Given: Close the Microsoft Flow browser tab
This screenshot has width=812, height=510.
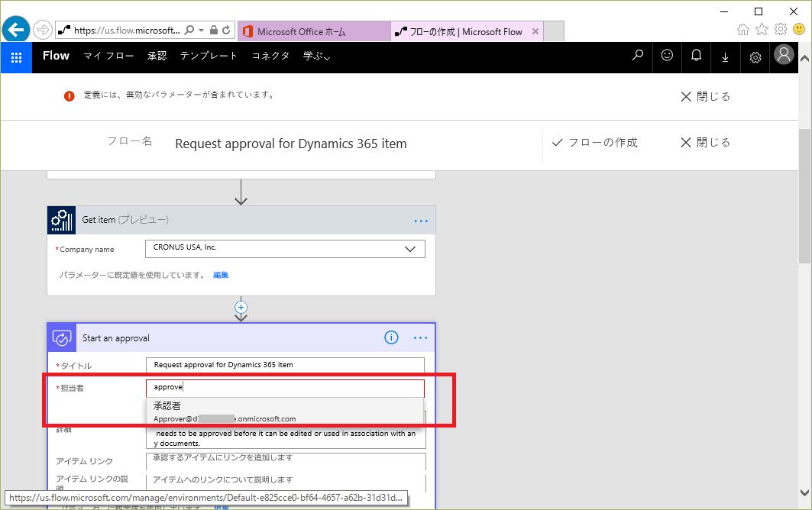Looking at the screenshot, I should point(535,31).
